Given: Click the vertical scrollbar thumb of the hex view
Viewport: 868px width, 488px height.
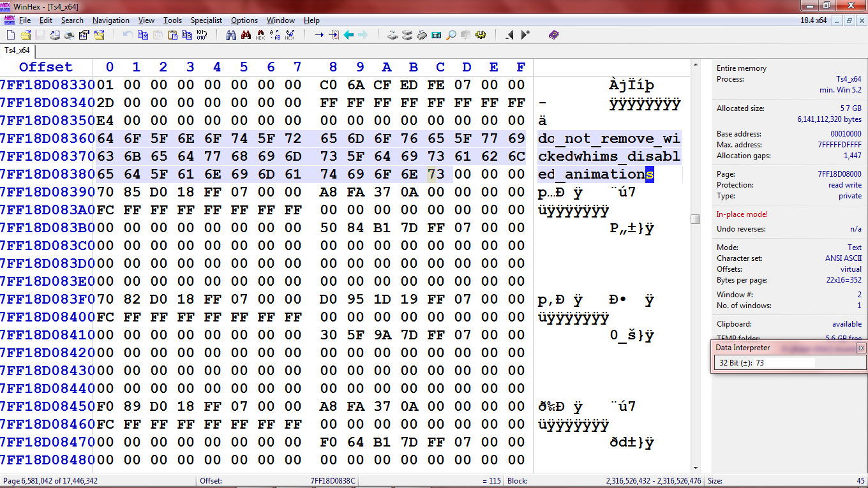Looking at the screenshot, I should coord(696,219).
